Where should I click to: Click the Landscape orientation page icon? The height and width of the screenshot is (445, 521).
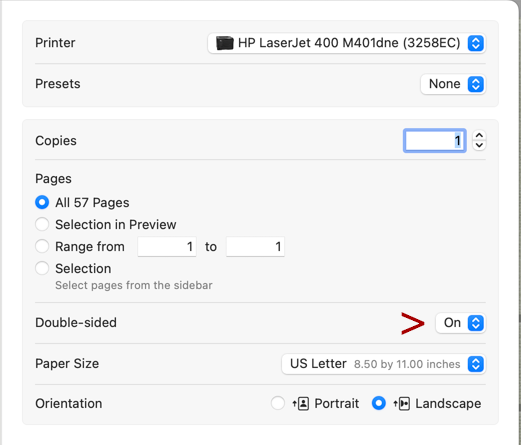402,404
